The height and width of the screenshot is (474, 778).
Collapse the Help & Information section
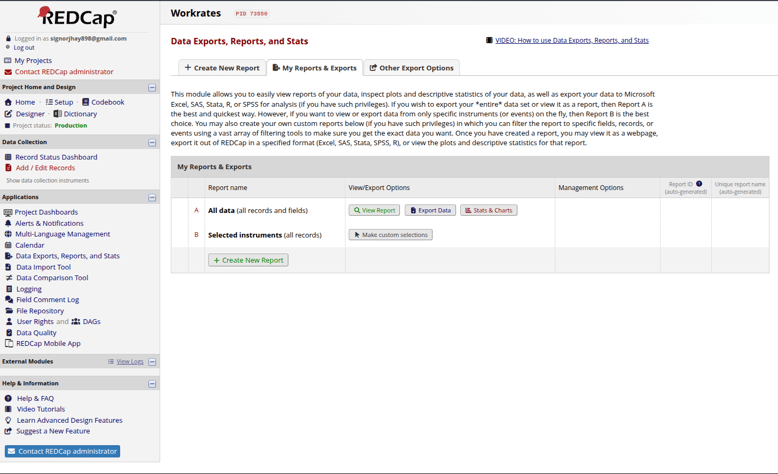click(152, 384)
